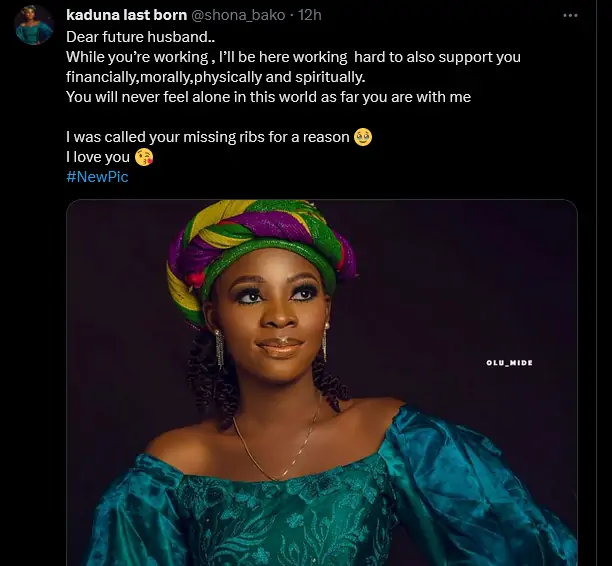The height and width of the screenshot is (566, 612).
Task: Visit the @shona_bako handle link
Action: pyautogui.click(x=242, y=16)
